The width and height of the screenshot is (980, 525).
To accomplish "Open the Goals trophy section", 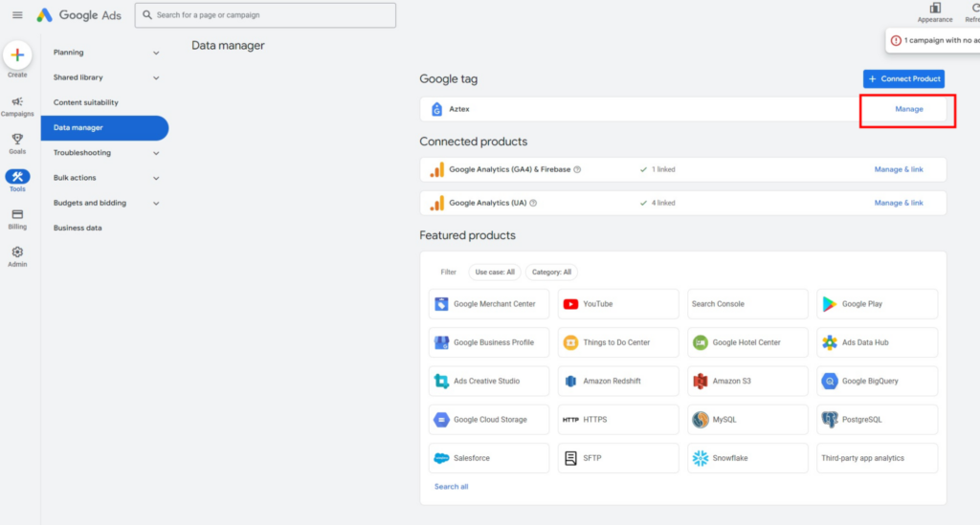I will pos(17,143).
